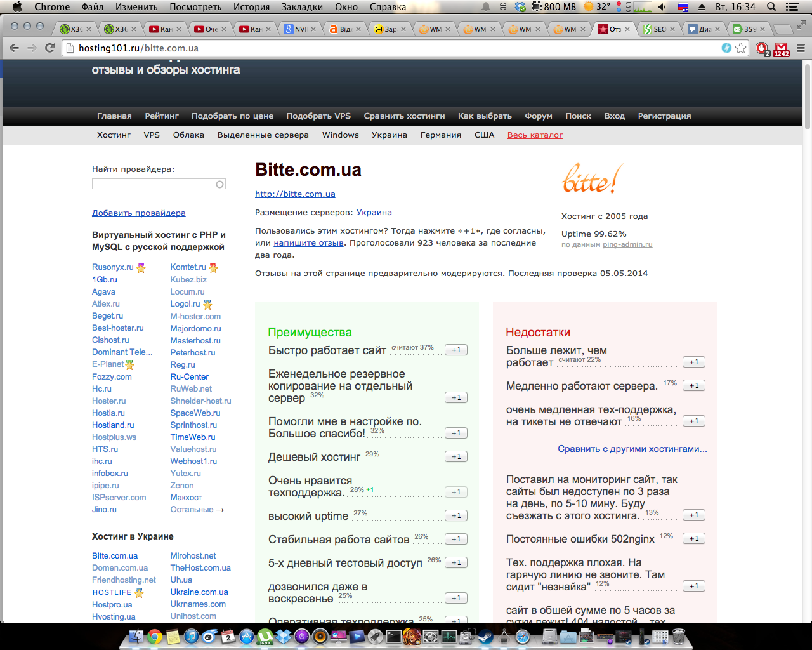Open Chrome hamburger menu

point(801,48)
